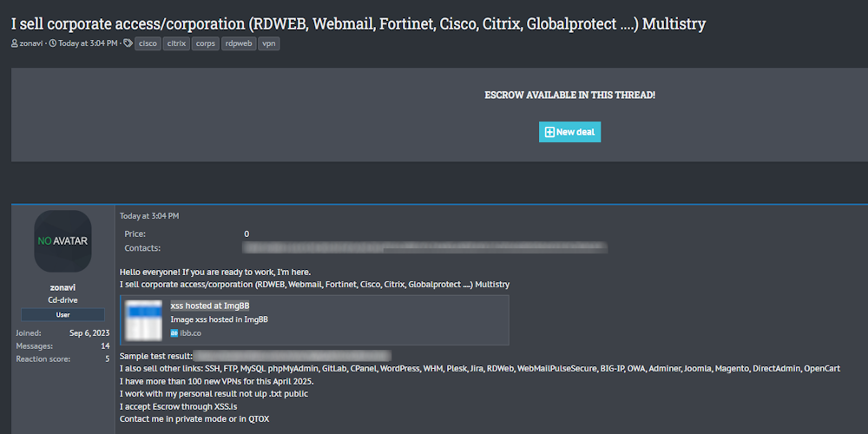The image size is (868, 434).
Task: Filter by the corps tag
Action: [205, 43]
